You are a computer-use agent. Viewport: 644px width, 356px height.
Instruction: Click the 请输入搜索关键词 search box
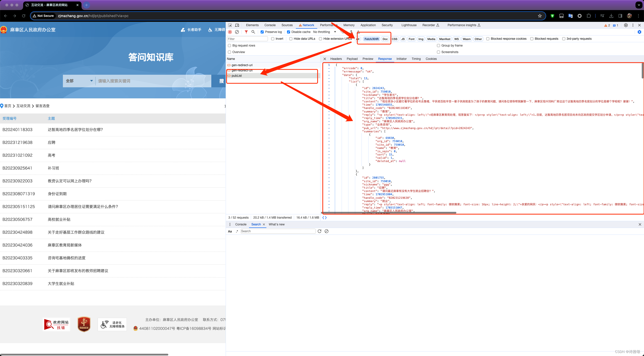pyautogui.click(x=153, y=81)
